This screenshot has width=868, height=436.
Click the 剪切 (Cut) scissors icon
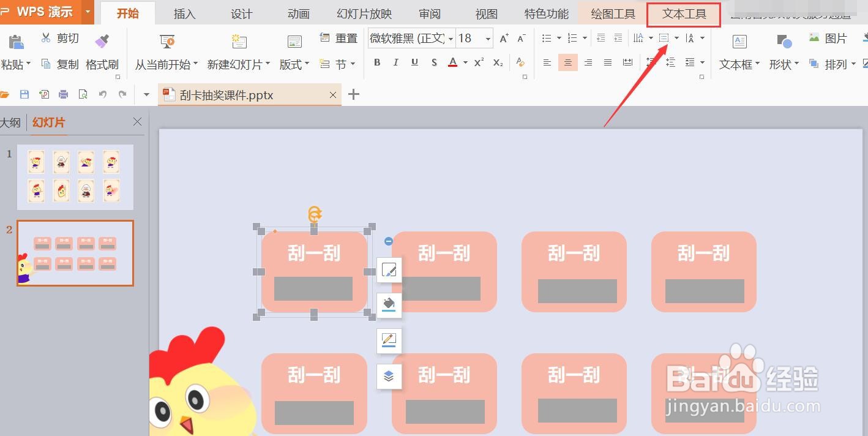tap(46, 37)
